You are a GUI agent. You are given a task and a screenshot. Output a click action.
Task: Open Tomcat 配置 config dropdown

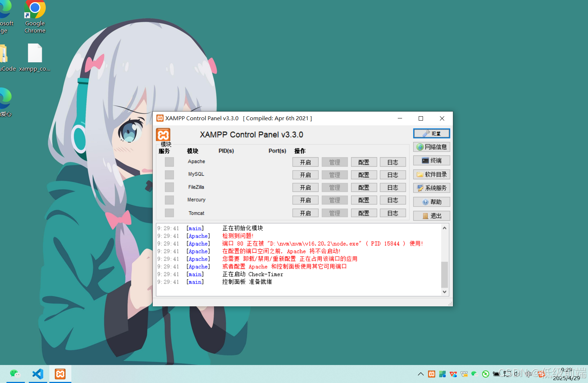click(364, 213)
